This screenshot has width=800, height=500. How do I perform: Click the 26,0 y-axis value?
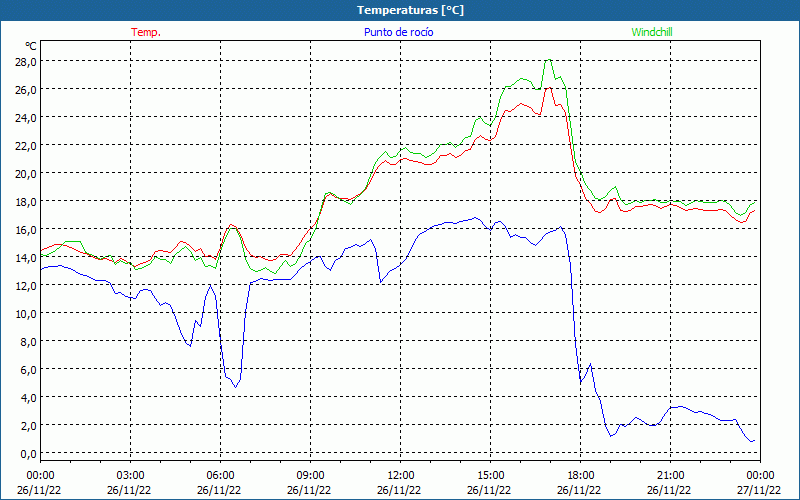pyautogui.click(x=26, y=90)
